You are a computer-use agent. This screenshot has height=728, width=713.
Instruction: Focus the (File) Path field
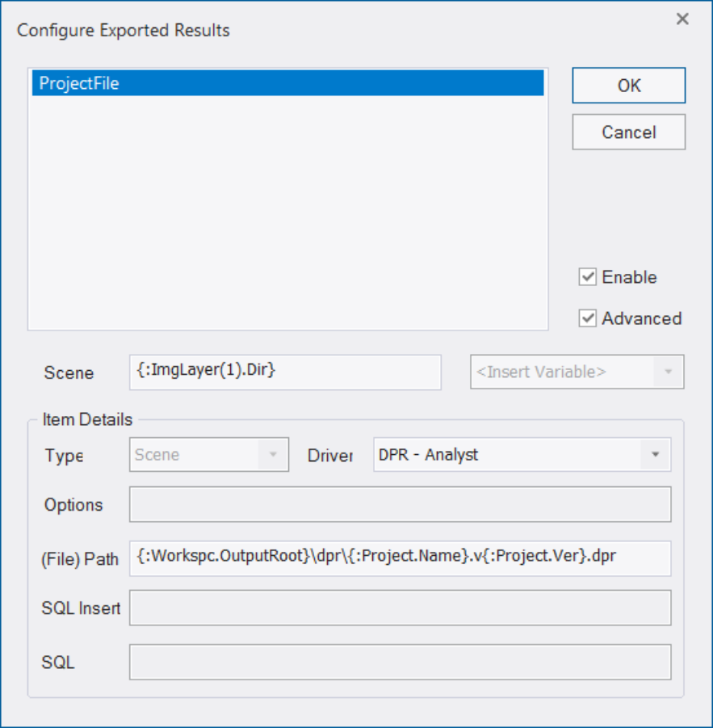401,558
